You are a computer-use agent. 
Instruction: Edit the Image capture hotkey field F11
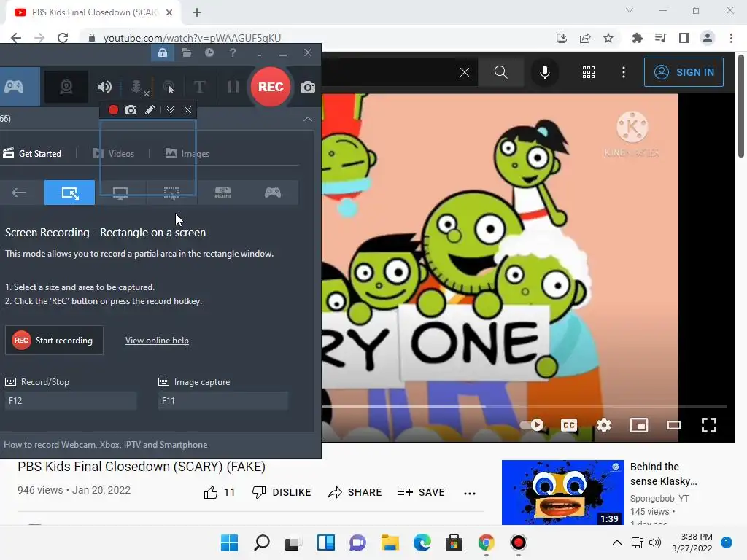pyautogui.click(x=223, y=400)
